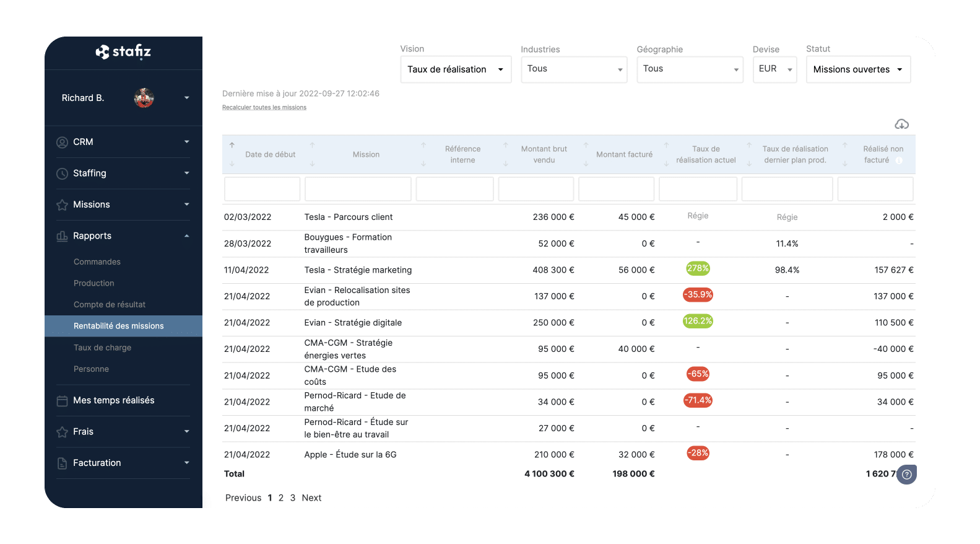Open Mes temps réalisés section
Image resolution: width=980 pixels, height=544 pixels.
click(114, 401)
